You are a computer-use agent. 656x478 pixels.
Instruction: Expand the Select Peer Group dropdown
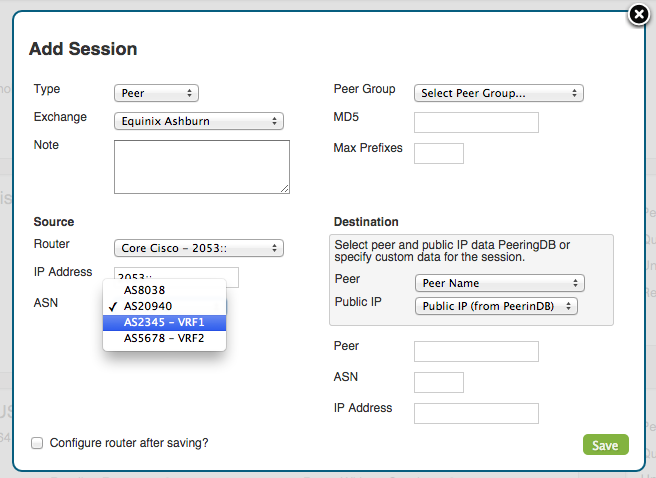point(499,93)
